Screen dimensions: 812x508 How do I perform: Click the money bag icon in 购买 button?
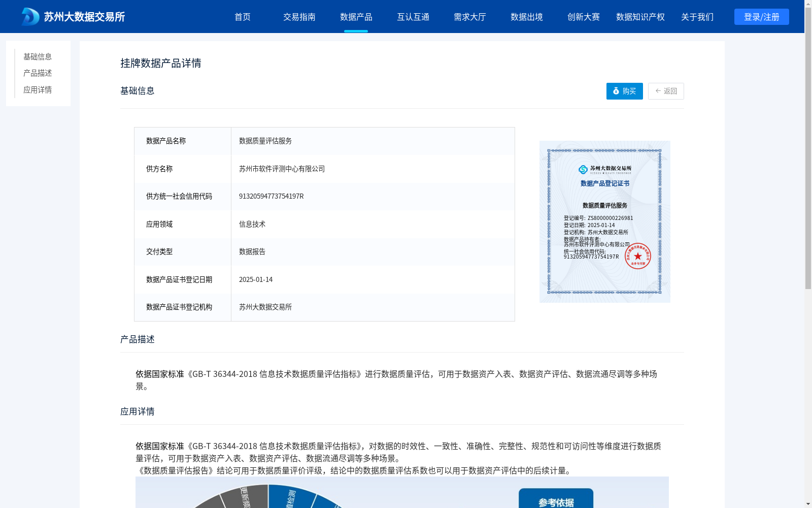point(616,91)
